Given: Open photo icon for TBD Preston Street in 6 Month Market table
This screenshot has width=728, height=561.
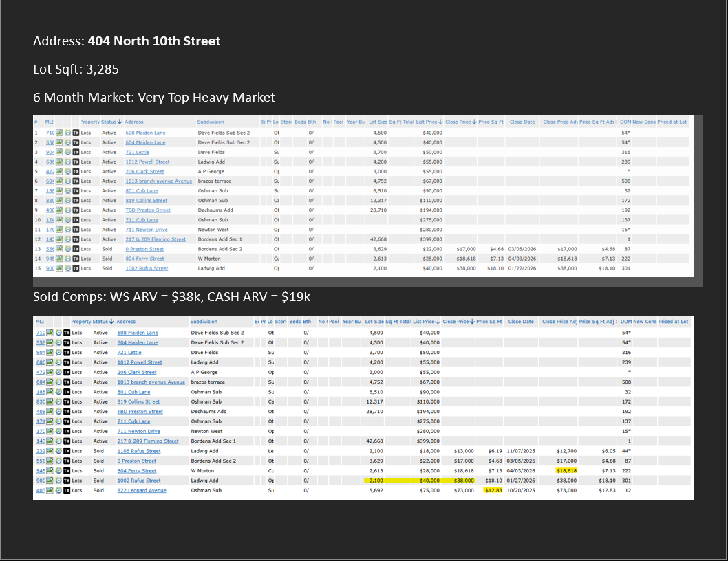Looking at the screenshot, I should (x=59, y=210).
